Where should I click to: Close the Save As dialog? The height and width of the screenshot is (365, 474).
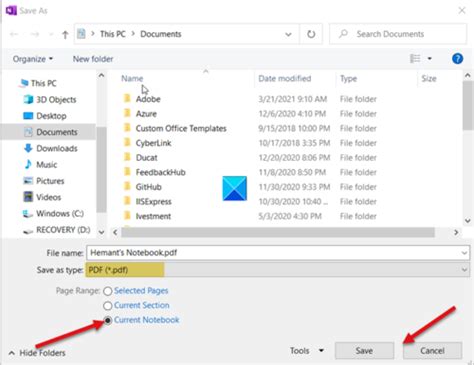tap(462, 11)
